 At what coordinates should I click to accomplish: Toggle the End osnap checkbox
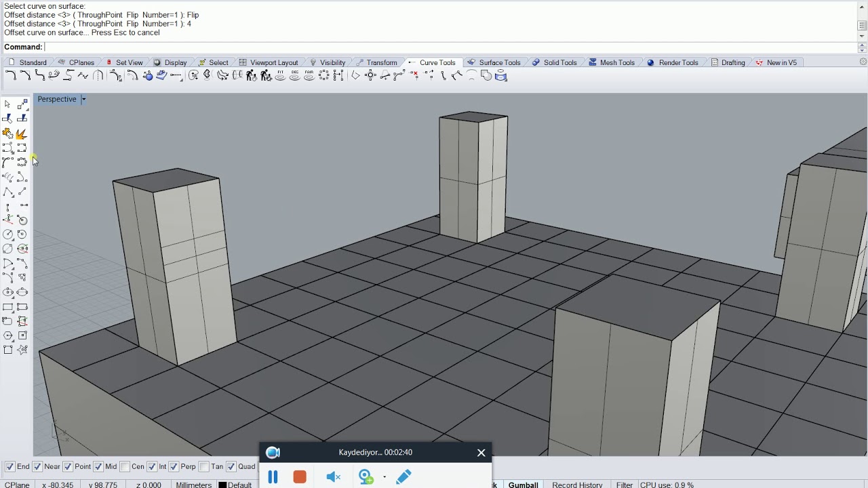click(10, 466)
